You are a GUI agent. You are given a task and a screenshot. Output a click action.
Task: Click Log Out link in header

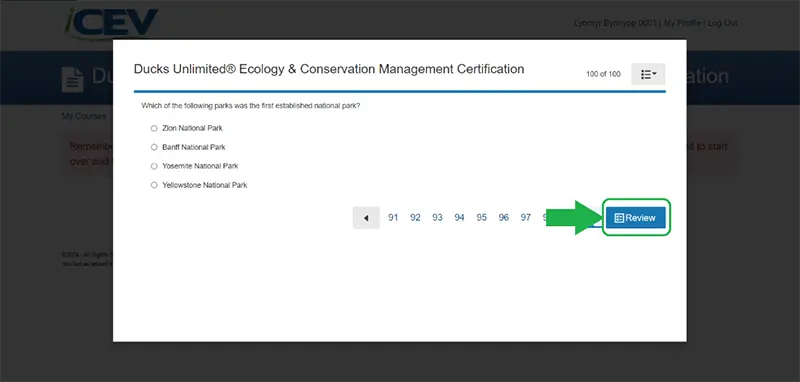pyautogui.click(x=722, y=23)
